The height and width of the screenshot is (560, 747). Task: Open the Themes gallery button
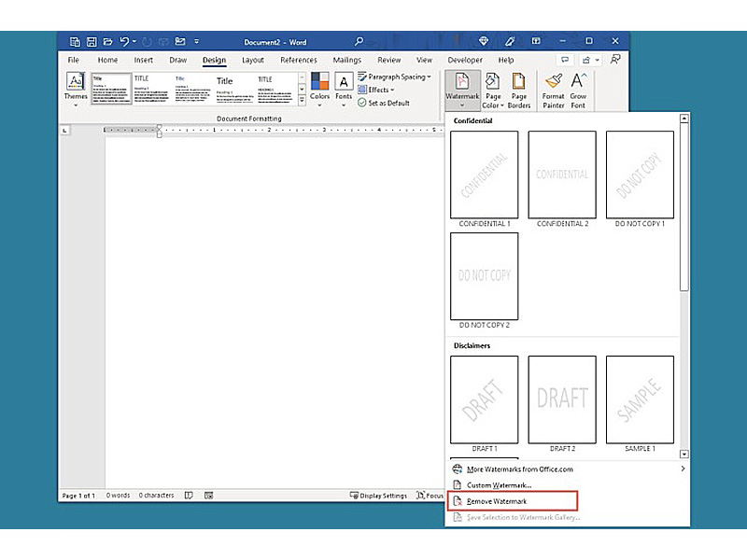(x=76, y=90)
